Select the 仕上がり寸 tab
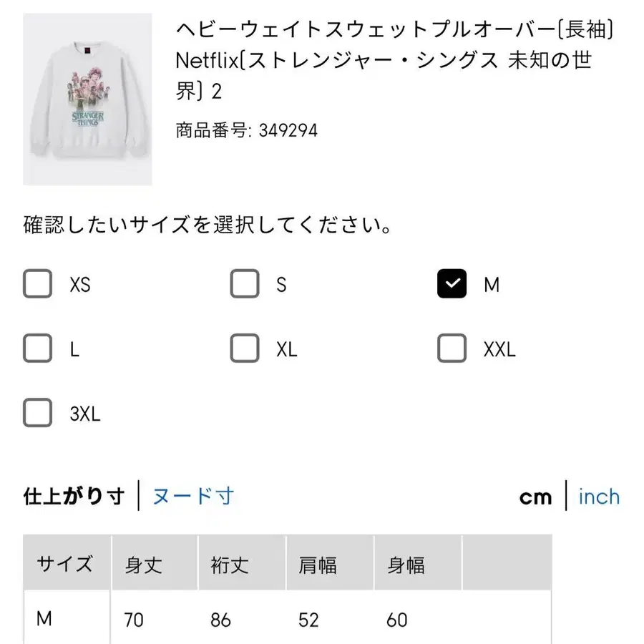This screenshot has width=644, height=644. pos(74,496)
